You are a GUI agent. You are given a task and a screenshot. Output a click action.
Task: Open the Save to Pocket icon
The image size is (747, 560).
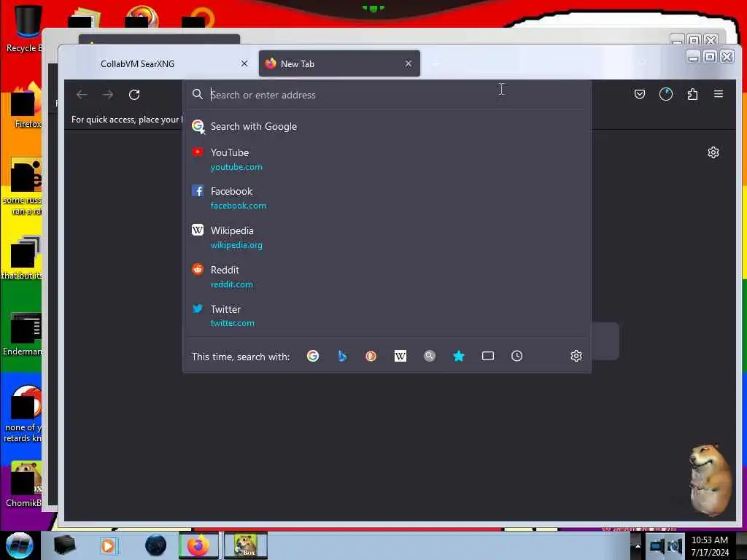click(x=640, y=94)
